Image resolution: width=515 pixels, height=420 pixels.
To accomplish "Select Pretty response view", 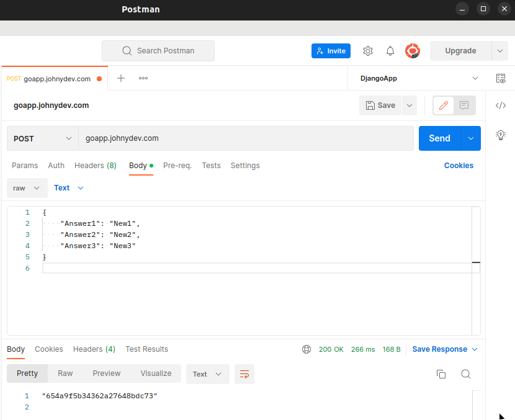I will pyautogui.click(x=27, y=373).
